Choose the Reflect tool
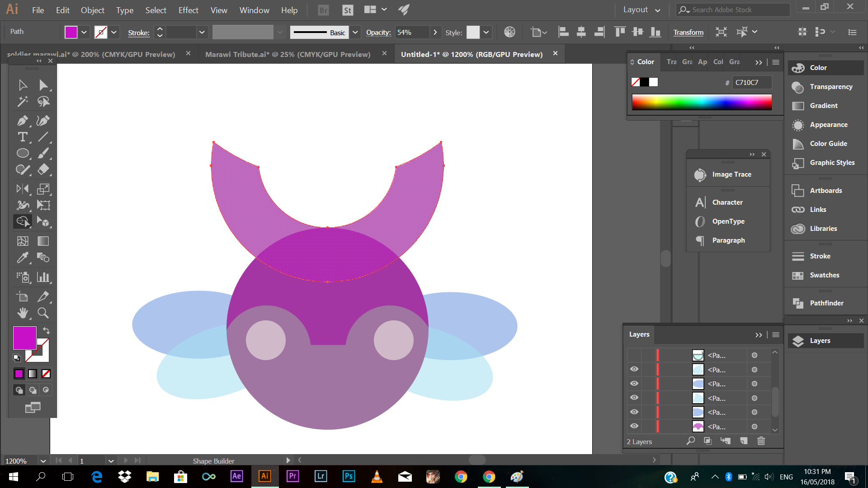This screenshot has width=868, height=488. [23, 189]
